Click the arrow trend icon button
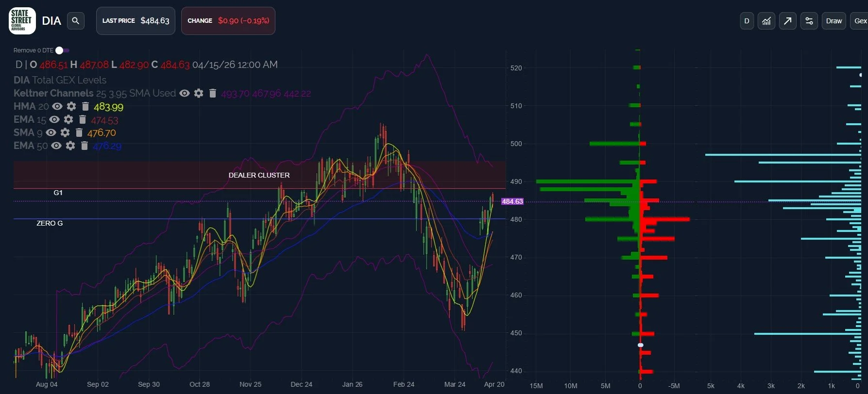Screen dimensions: 868x394 [788, 21]
